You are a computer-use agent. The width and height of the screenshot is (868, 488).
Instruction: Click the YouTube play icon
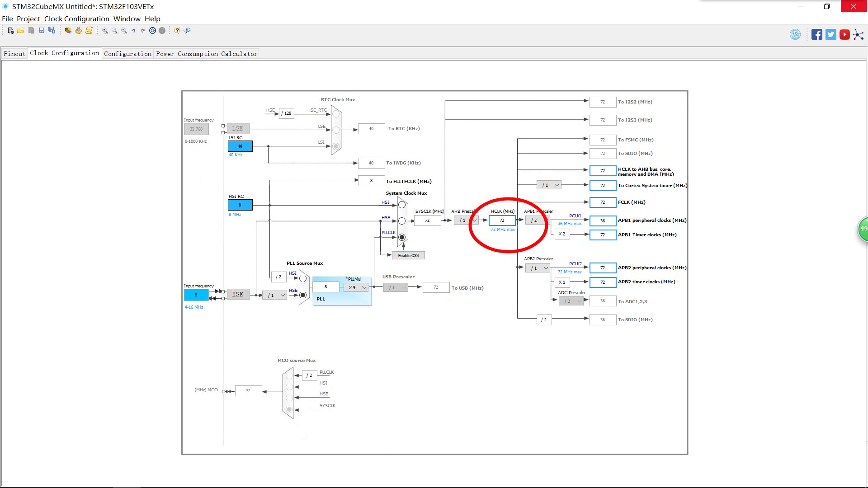pos(844,34)
